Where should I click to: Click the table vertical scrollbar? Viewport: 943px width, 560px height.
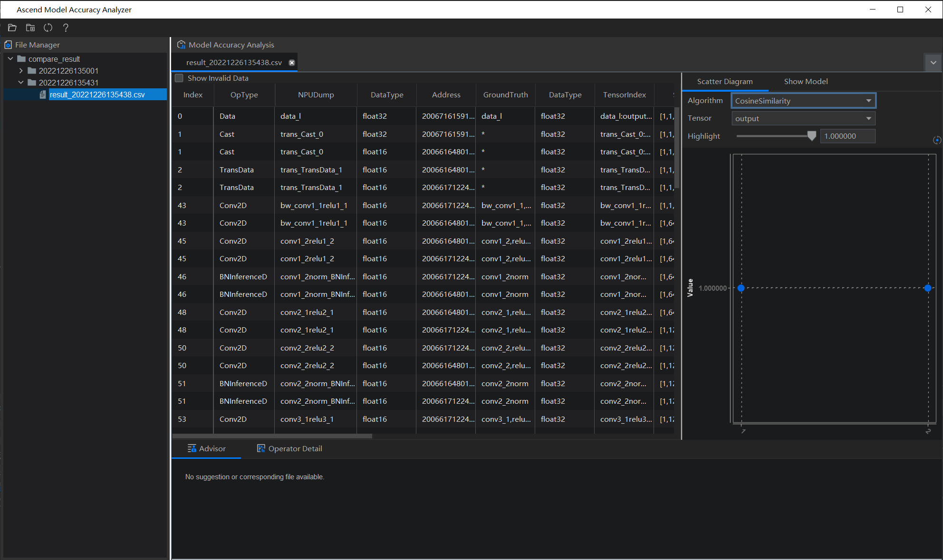[x=677, y=147]
